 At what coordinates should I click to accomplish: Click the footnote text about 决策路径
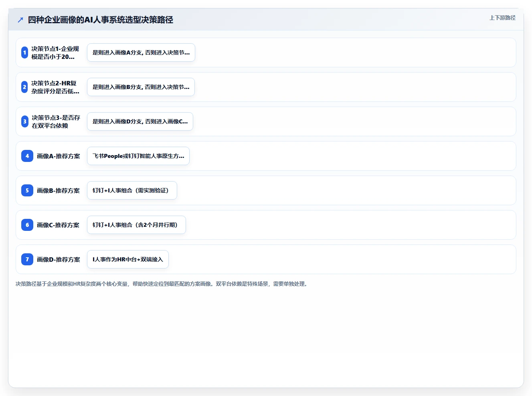[162, 284]
